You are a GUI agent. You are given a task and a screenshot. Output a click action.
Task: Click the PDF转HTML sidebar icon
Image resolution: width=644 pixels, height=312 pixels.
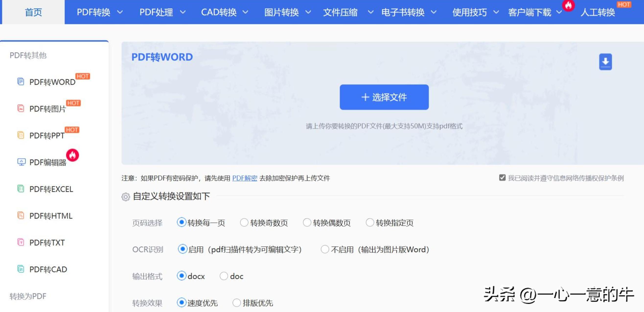click(21, 216)
